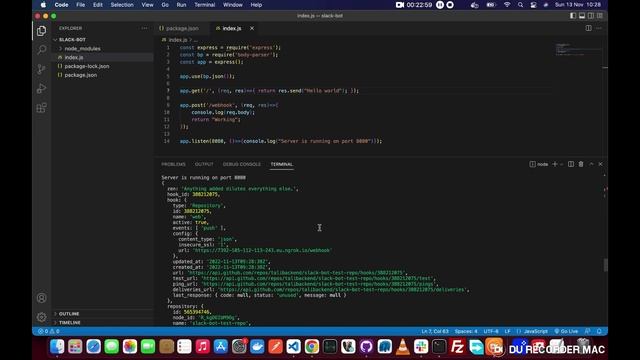Open Explorer panel More Actions ellipsis
Screen dimensions: 640x360
point(144,28)
